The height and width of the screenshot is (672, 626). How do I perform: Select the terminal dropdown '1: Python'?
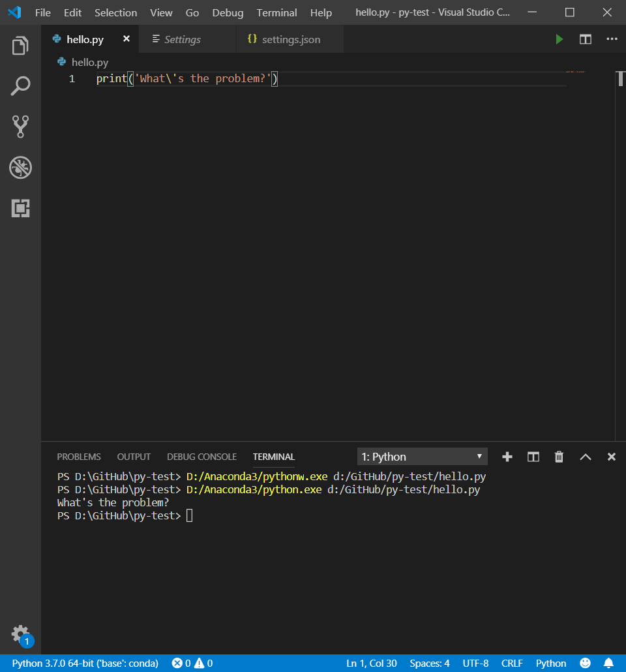(422, 457)
